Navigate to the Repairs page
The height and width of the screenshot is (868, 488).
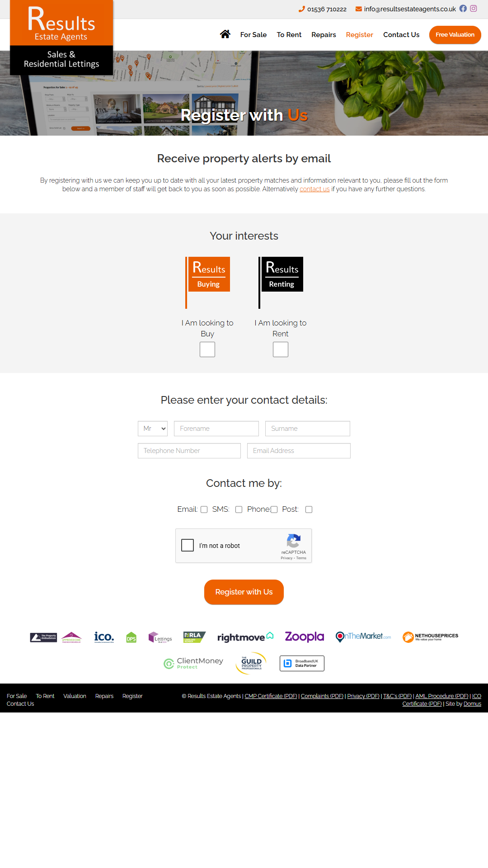tap(324, 35)
